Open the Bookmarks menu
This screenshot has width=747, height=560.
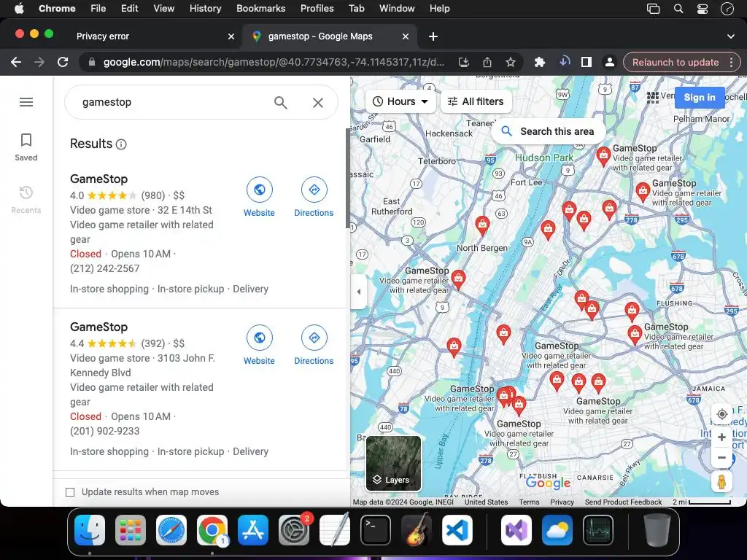261,9
